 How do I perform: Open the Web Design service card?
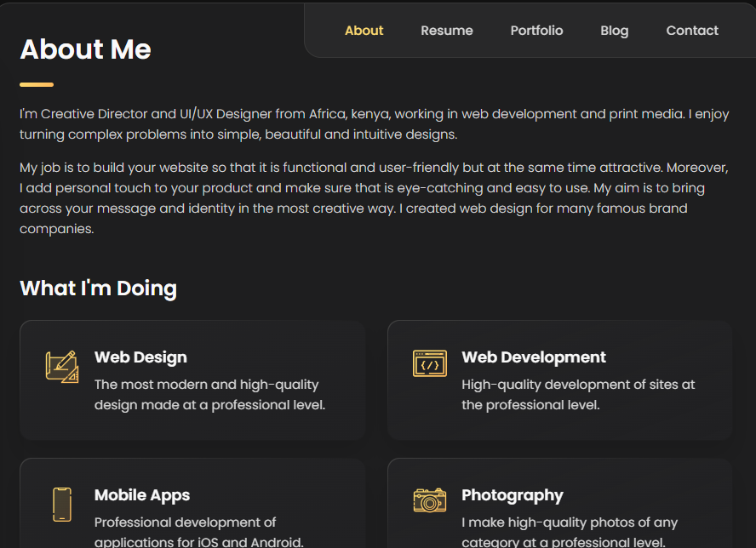point(192,380)
